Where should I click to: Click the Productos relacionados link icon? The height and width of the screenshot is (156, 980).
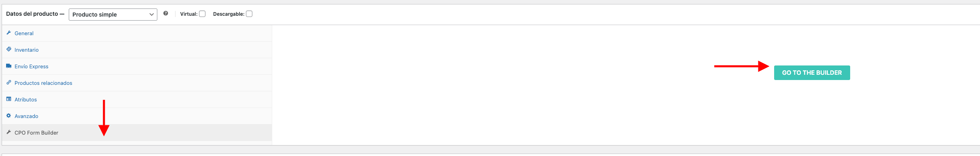(8, 82)
